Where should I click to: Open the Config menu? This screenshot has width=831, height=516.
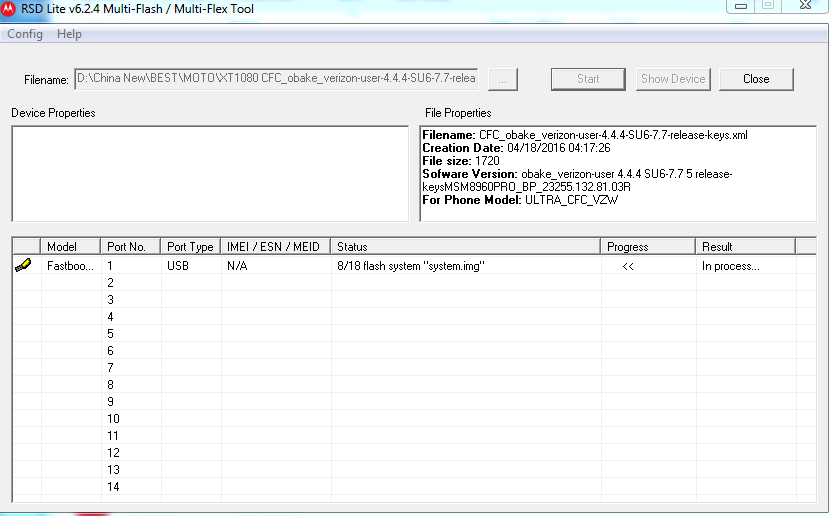tap(25, 34)
